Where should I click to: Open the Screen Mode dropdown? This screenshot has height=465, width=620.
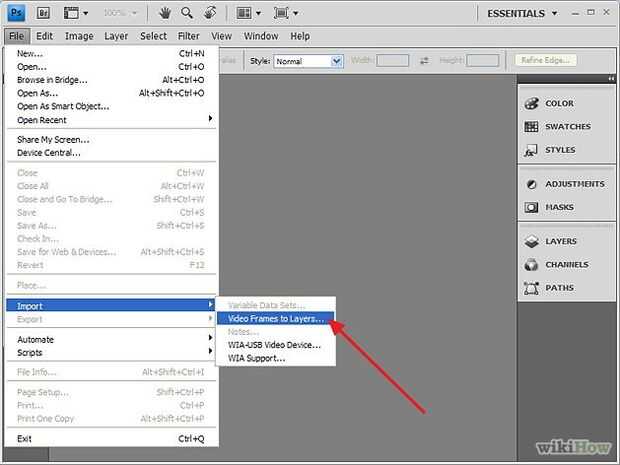(285, 13)
